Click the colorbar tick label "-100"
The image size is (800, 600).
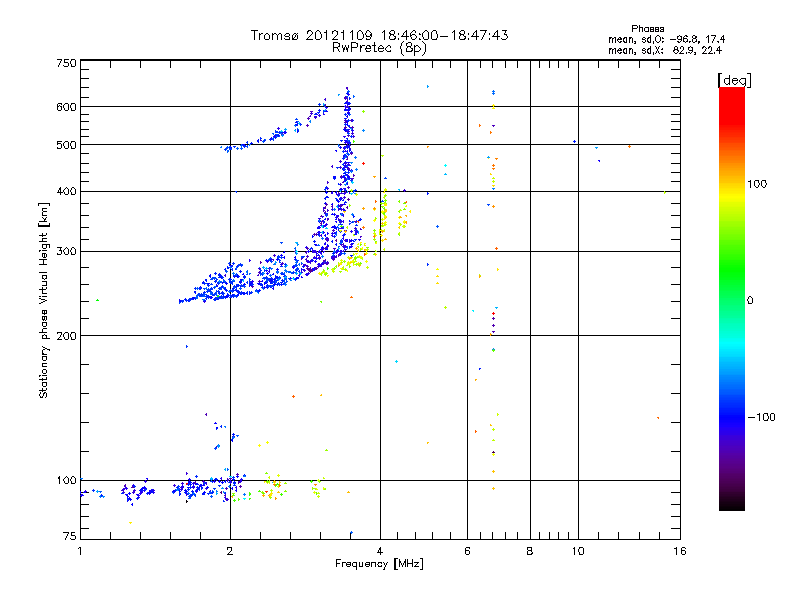[761, 417]
